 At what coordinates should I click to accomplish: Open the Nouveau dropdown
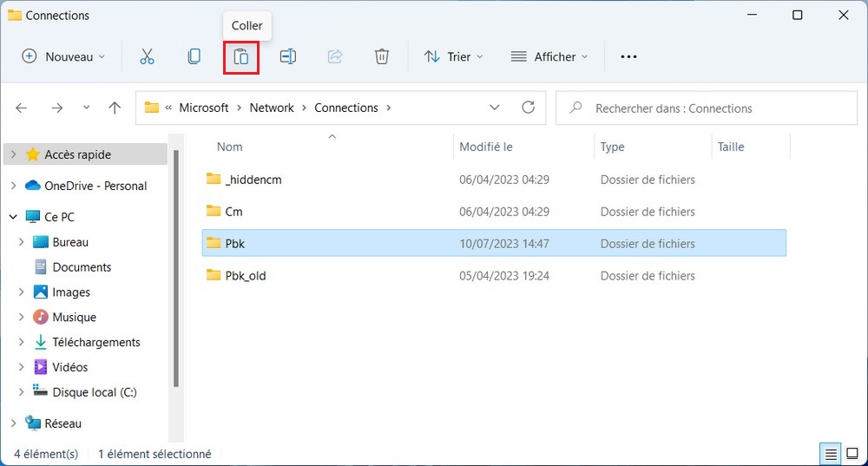coord(63,56)
